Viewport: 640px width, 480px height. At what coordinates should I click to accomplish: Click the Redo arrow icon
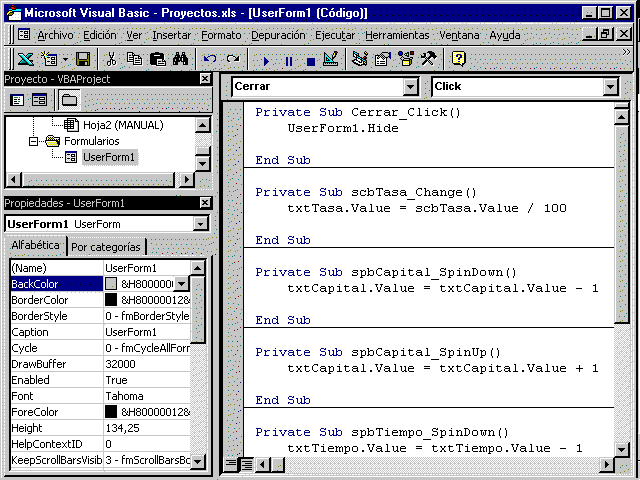[233, 59]
